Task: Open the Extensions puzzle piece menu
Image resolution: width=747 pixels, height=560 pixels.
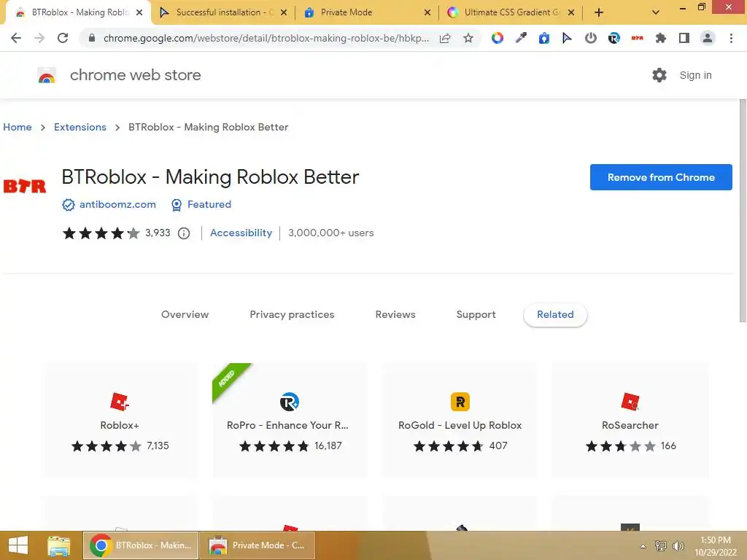Action: tap(661, 38)
